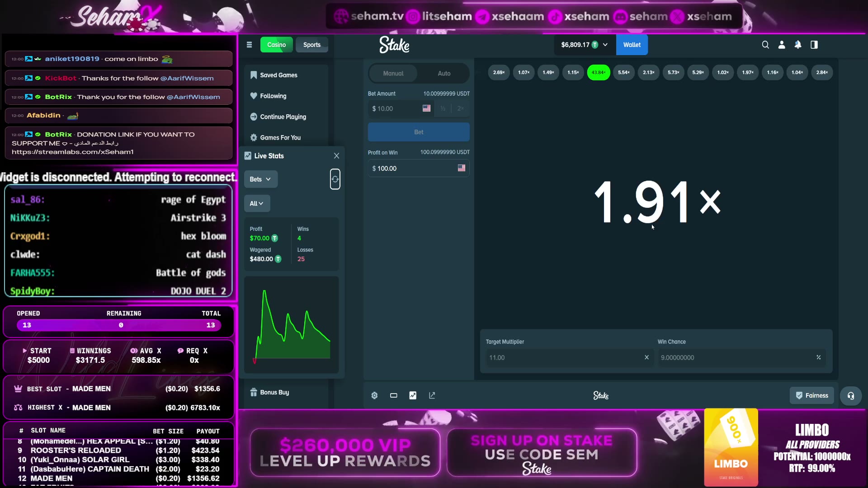Image resolution: width=868 pixels, height=488 pixels.
Task: Open the Bets dropdown in Live Stats
Action: [x=261, y=179]
